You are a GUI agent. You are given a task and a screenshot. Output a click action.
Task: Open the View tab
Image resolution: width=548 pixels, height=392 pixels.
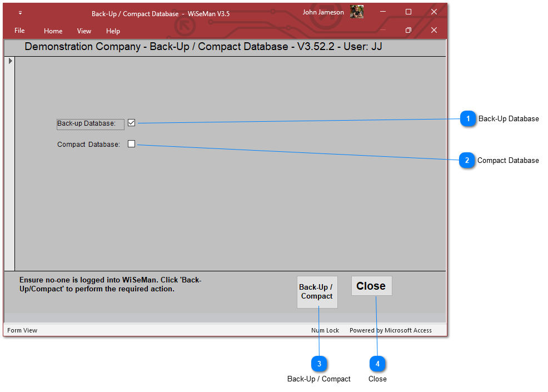click(x=84, y=31)
